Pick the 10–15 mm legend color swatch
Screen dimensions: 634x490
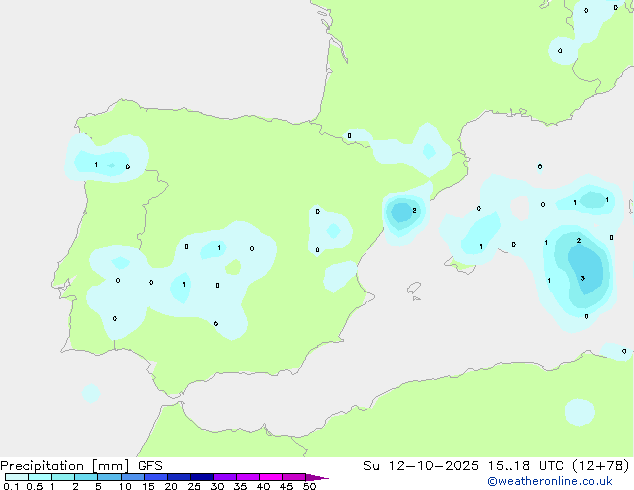[x=132, y=477]
